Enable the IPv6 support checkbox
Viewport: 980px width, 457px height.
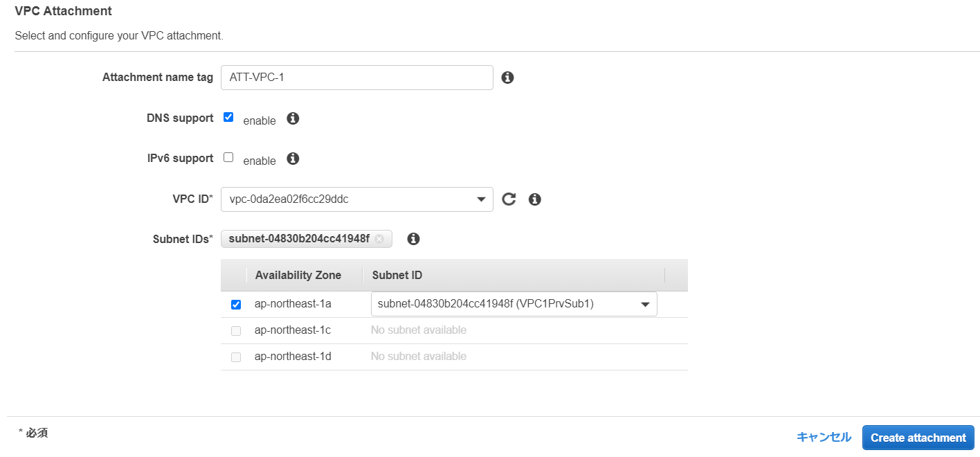click(x=228, y=157)
